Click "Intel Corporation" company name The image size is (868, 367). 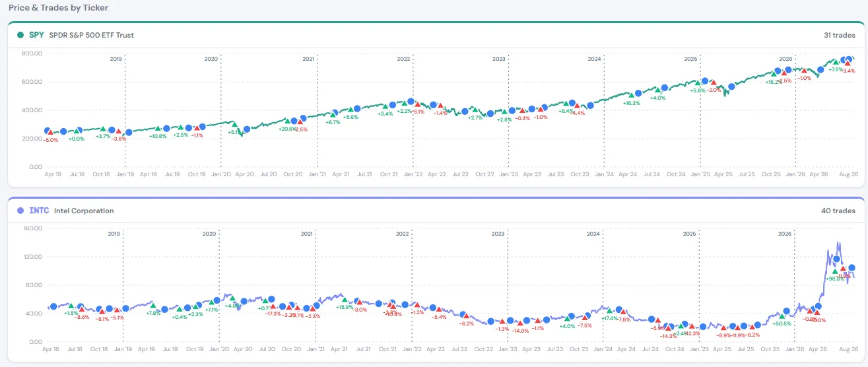(x=84, y=211)
